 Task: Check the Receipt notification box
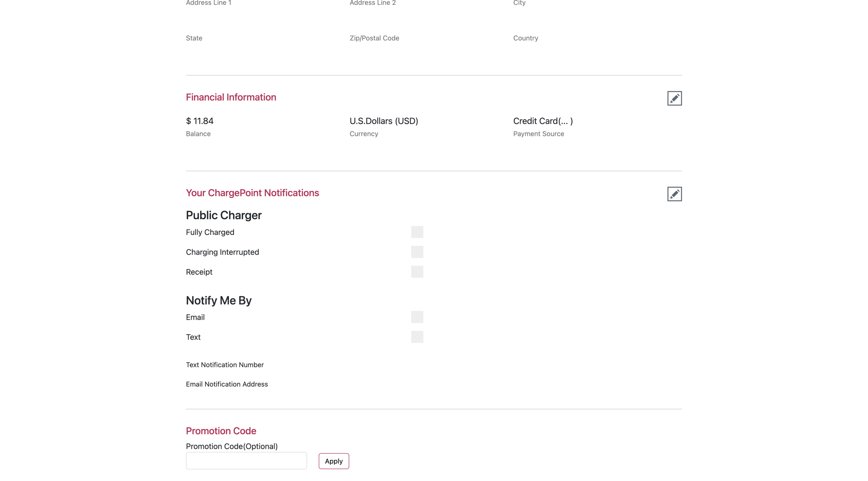(417, 272)
